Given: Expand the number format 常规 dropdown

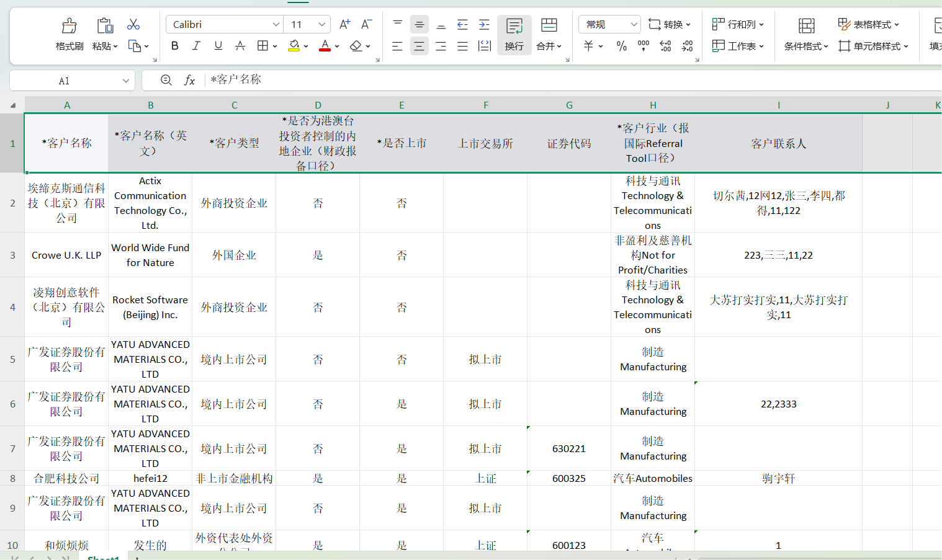Looking at the screenshot, I should click(634, 24).
